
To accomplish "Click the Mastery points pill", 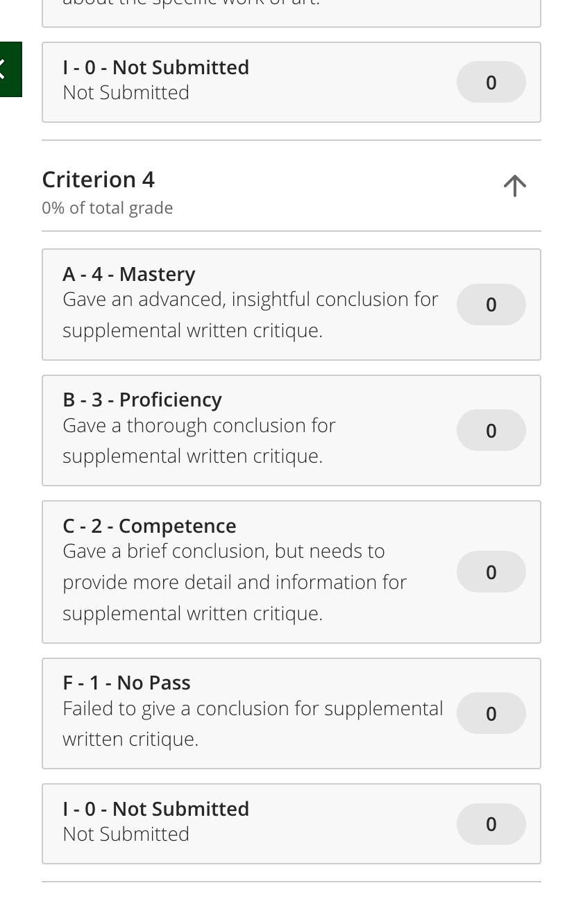I will click(491, 305).
